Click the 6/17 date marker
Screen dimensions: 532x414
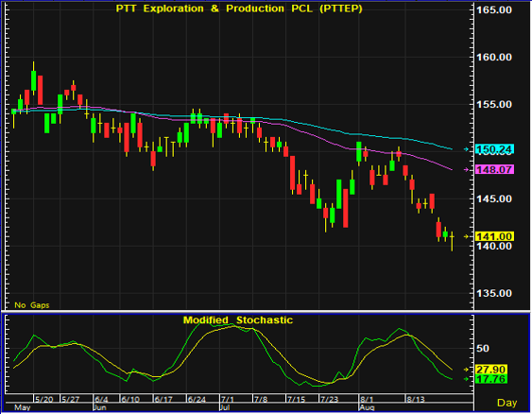[163, 399]
